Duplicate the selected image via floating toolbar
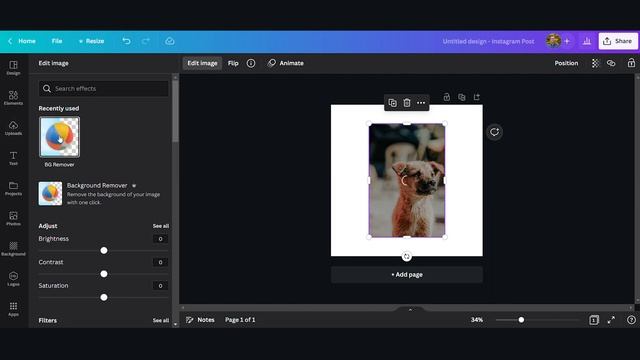The width and height of the screenshot is (640, 360). [392, 103]
